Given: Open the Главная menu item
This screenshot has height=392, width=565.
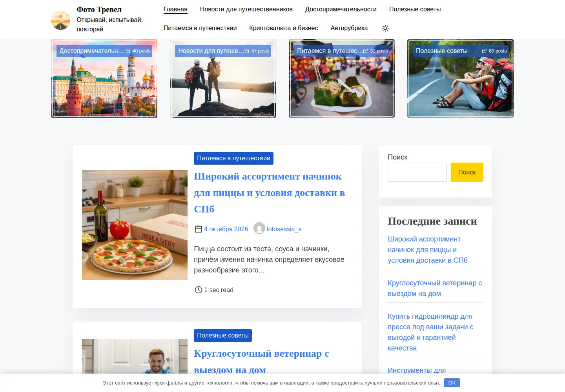Looking at the screenshot, I should [175, 9].
